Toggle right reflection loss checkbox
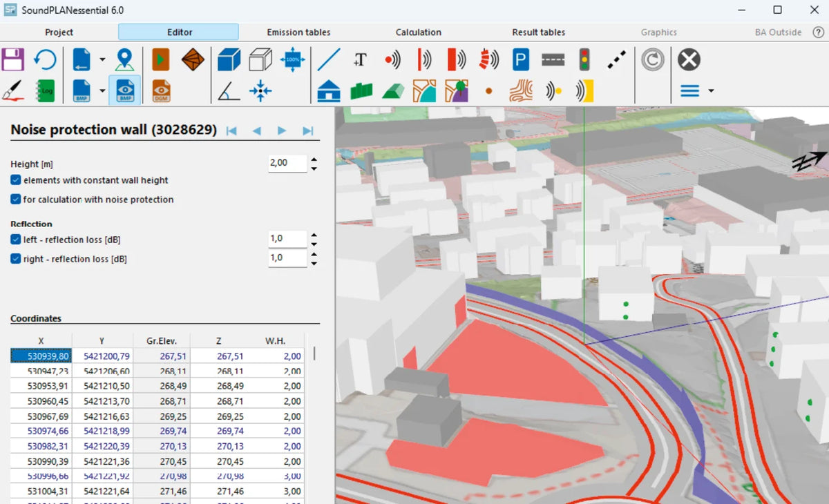The width and height of the screenshot is (829, 504). 16,258
